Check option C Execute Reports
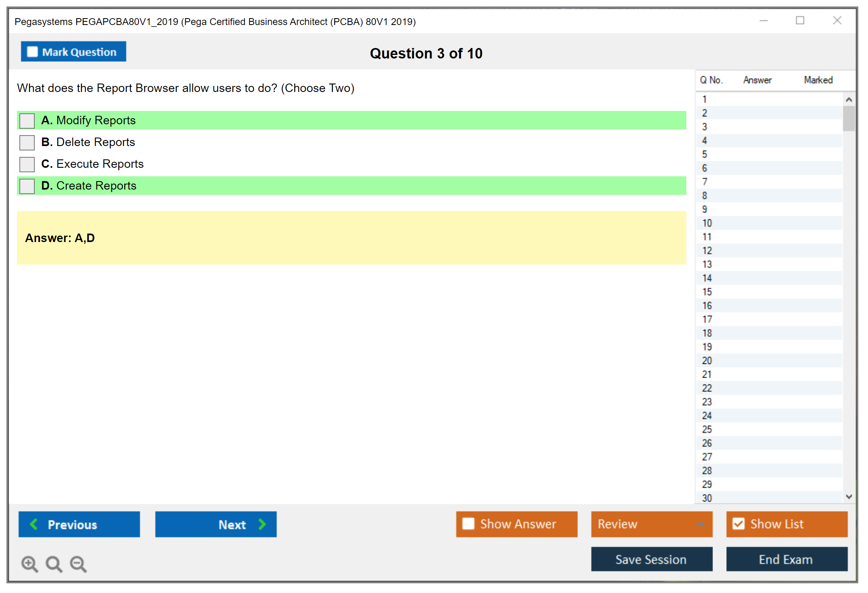Viewport: 868px width, 593px height. click(x=27, y=164)
